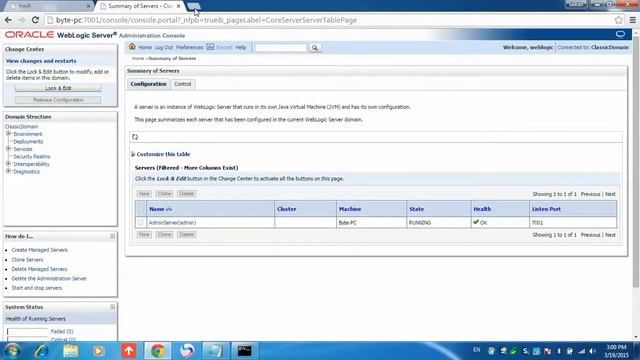
Task: Reload the browser page
Action: [36, 20]
